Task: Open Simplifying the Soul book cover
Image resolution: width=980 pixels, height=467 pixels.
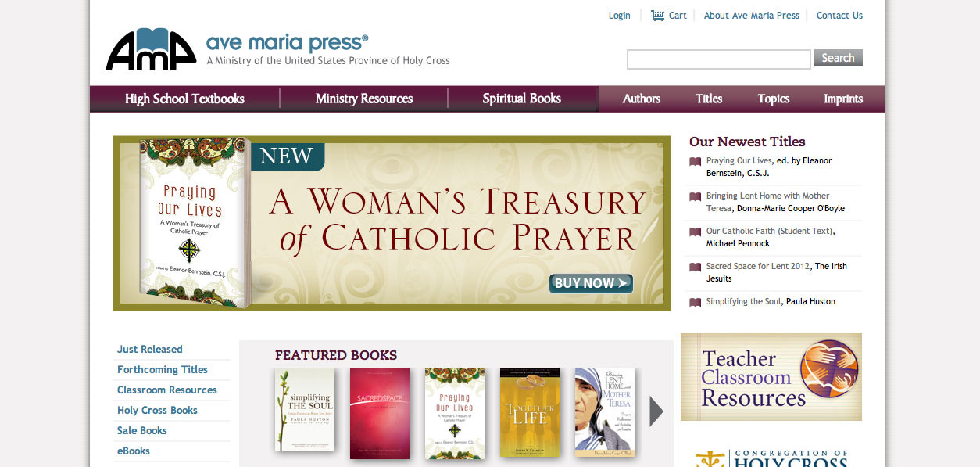Action: [x=305, y=409]
